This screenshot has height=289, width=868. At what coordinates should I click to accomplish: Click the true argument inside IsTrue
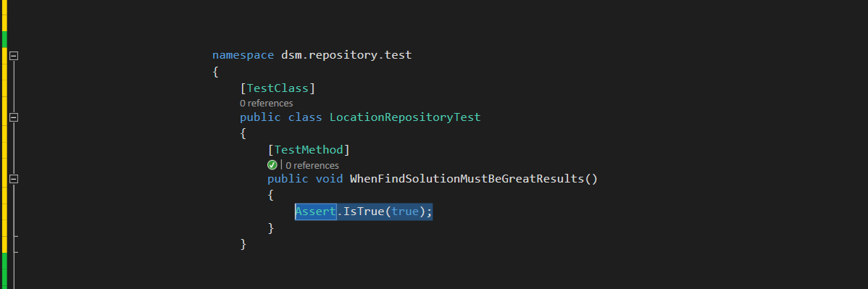click(405, 211)
